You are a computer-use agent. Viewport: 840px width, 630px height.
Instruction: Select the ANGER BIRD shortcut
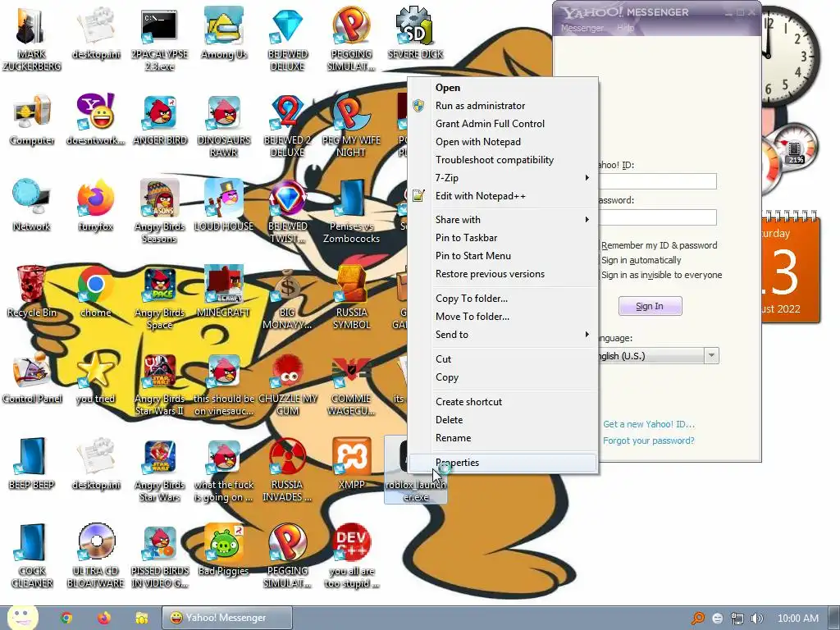tap(159, 113)
